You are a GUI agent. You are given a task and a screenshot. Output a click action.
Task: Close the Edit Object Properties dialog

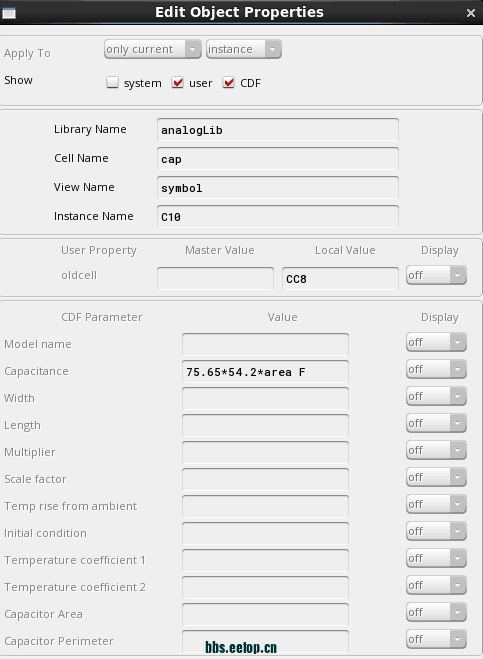pos(471,13)
